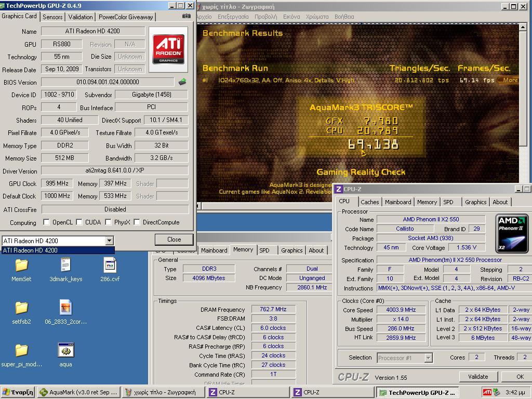Click the GPU-Z title bar icon
This screenshot has height=399, width=532.
click(3, 6)
